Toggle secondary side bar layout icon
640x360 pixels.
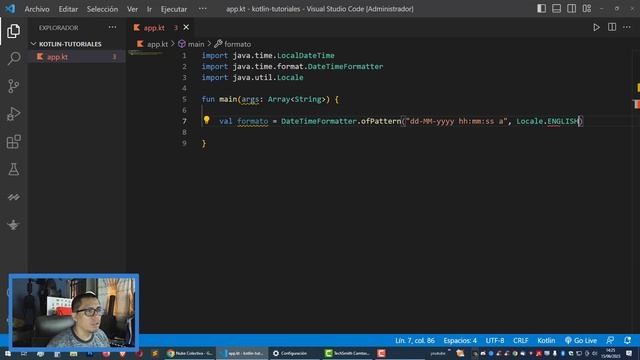pos(571,9)
